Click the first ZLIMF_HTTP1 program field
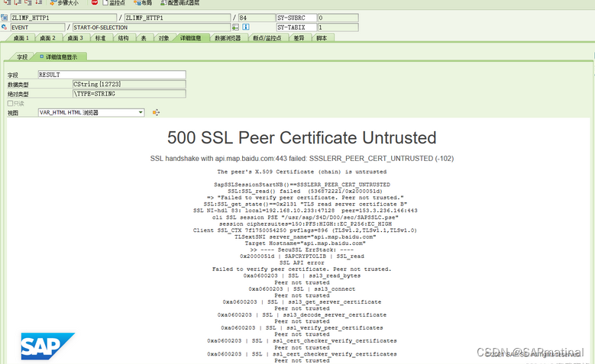Viewport: 595px width, 364px height. [x=63, y=18]
